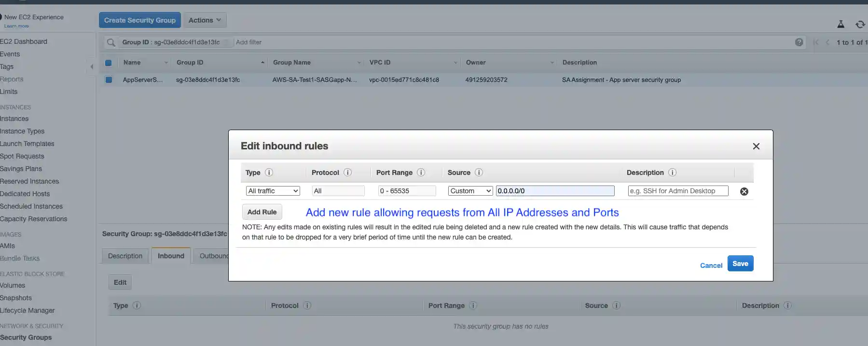Image resolution: width=868 pixels, height=346 pixels.
Task: Show info for Source column in dialog
Action: (x=479, y=173)
